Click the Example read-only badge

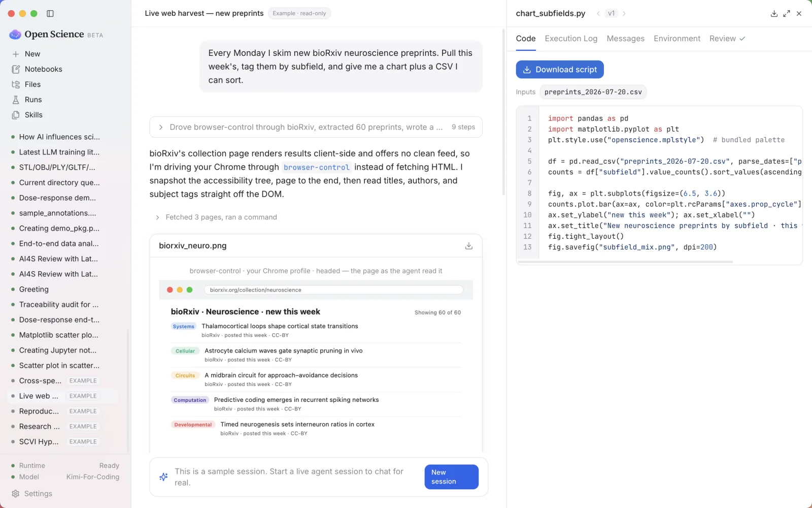[299, 14]
